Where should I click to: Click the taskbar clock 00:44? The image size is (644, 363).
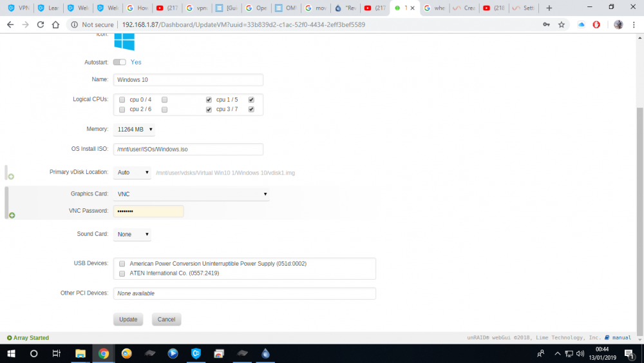pos(602,349)
